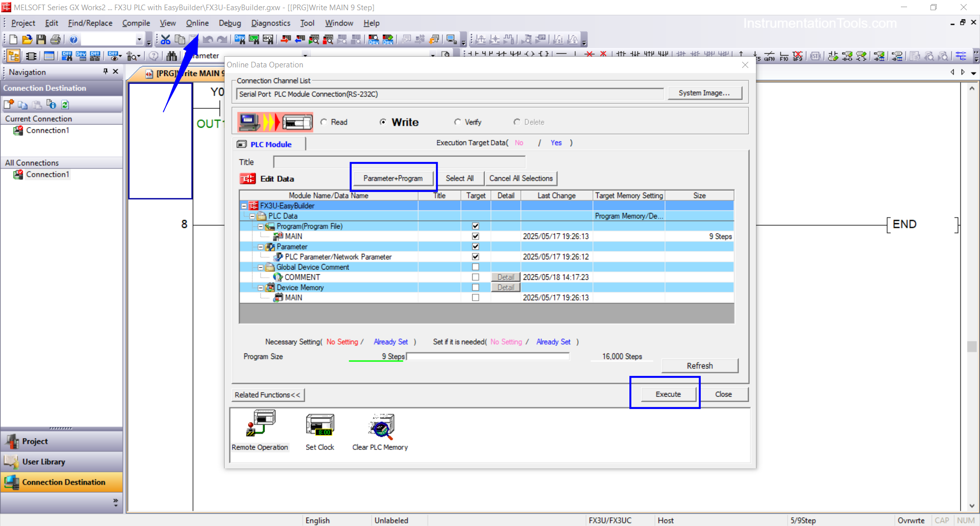The height and width of the screenshot is (526, 980).
Task: Select Connection1 under Current Connection
Action: [x=47, y=130]
